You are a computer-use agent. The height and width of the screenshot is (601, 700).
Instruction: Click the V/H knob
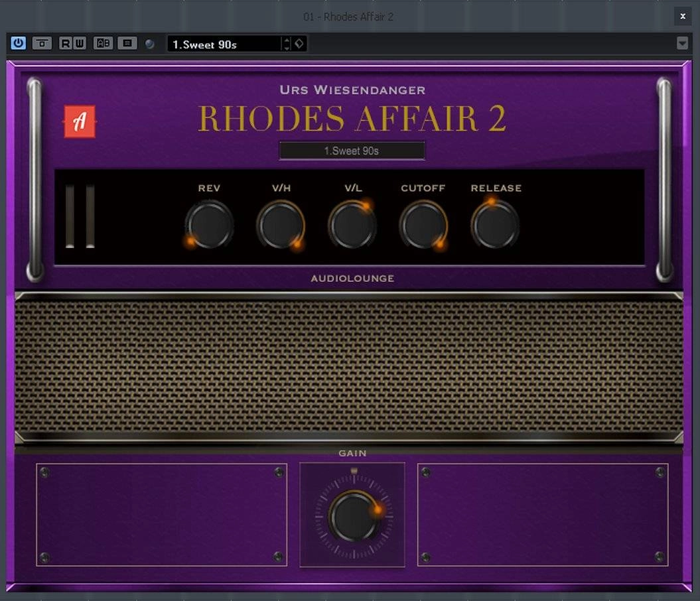pos(281,225)
